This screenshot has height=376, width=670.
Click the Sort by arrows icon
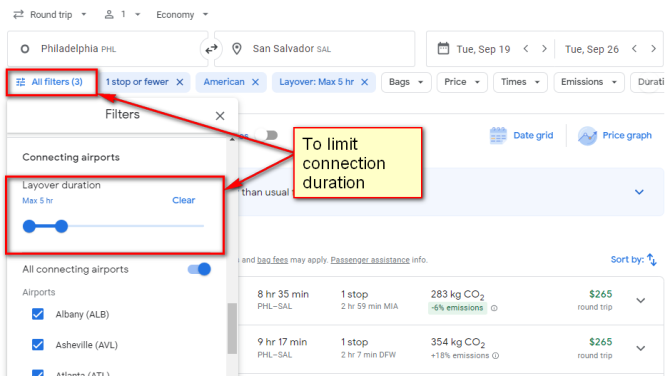coord(652,259)
